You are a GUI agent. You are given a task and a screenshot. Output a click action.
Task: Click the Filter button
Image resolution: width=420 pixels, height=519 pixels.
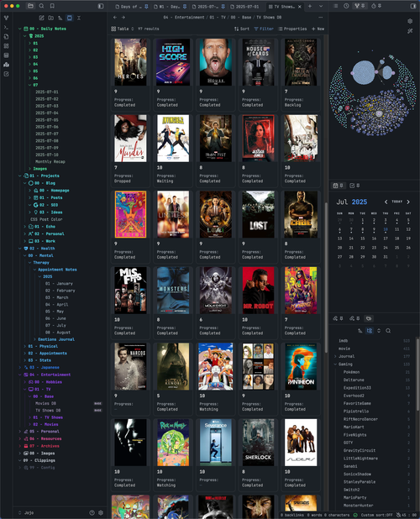(264, 29)
